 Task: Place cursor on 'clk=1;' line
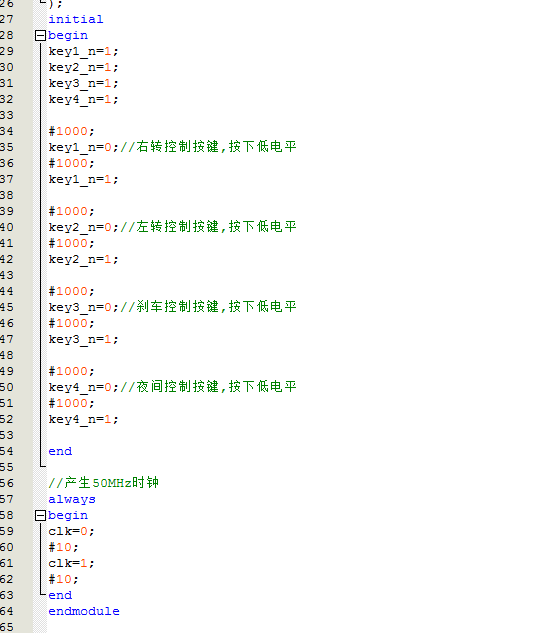tap(71, 563)
